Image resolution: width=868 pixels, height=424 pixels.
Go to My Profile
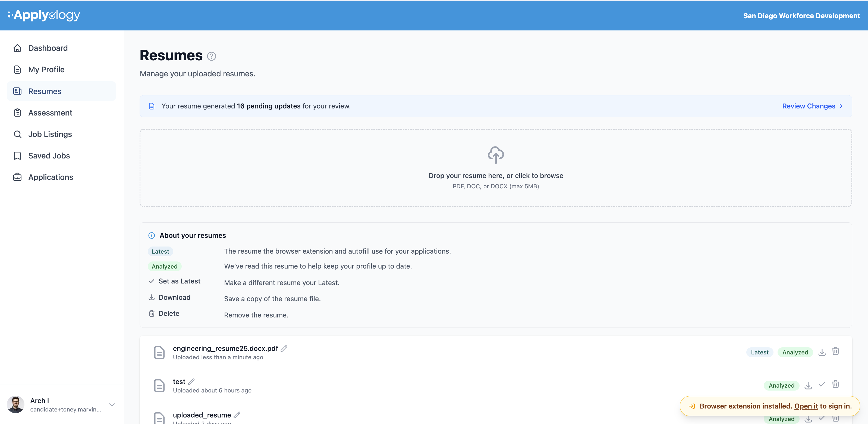(x=61, y=70)
